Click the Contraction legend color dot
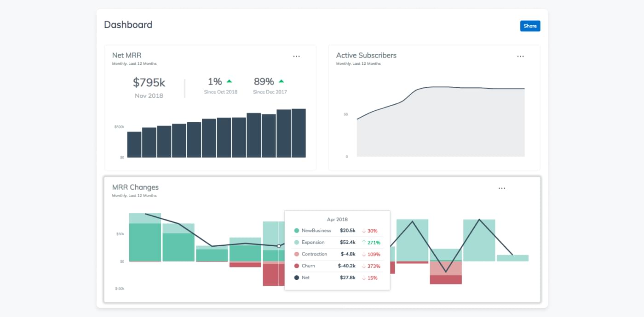644x317 pixels. [297, 254]
